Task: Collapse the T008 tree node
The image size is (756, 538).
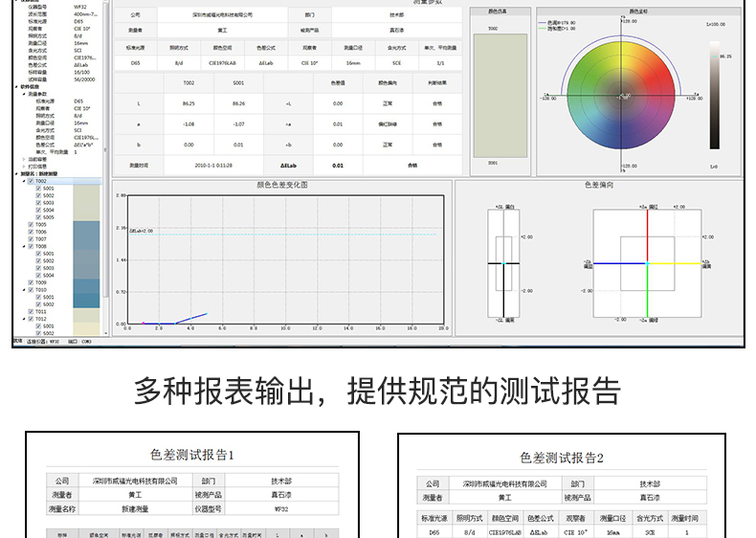Action: click(x=25, y=247)
